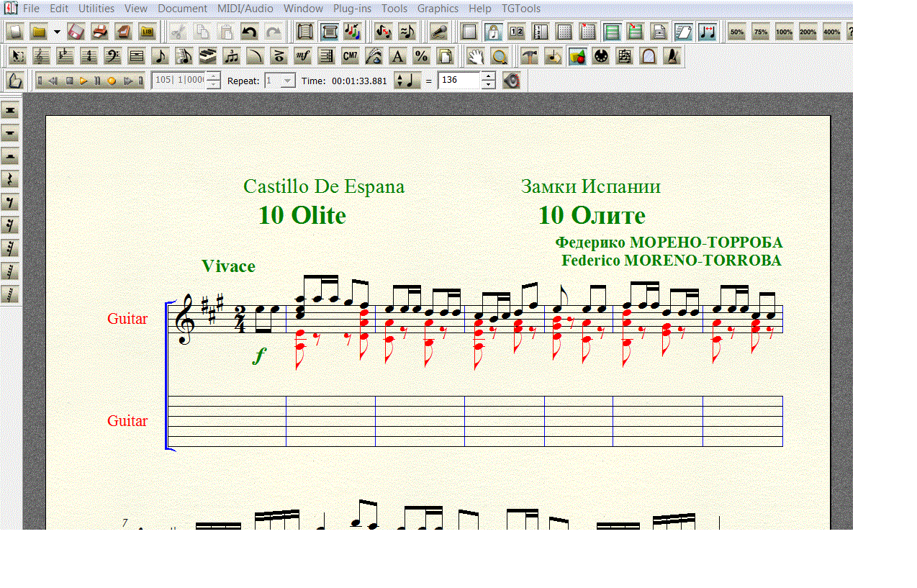
Task: Select the Zoom magnifier tool
Action: (500, 56)
